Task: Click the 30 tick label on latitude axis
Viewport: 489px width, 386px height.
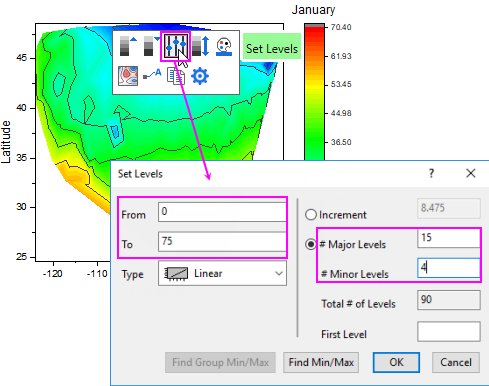Action: pos(21,207)
